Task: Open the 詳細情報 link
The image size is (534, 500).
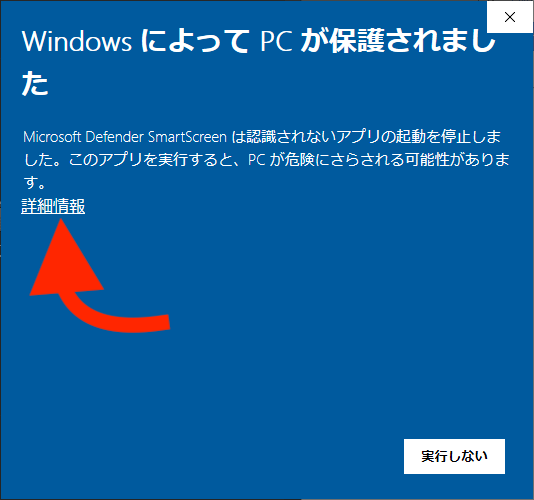Action: coord(53,206)
